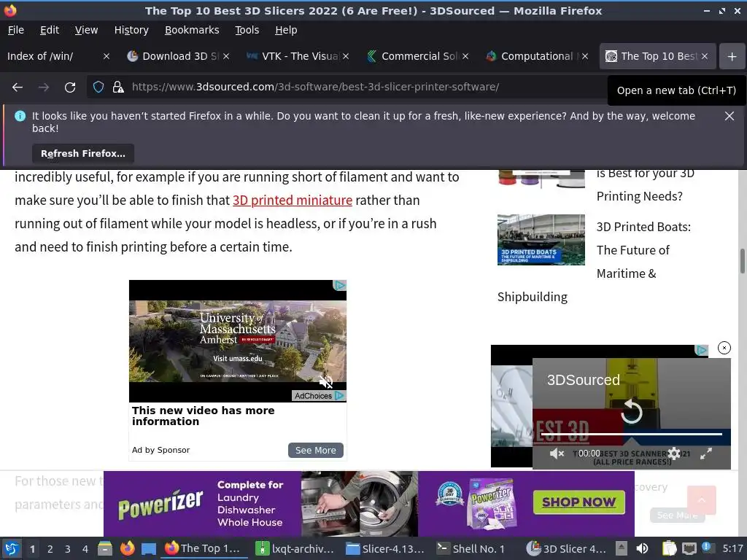Expand 3DSourced video to fullscreen
This screenshot has height=560, width=747.
(706, 454)
